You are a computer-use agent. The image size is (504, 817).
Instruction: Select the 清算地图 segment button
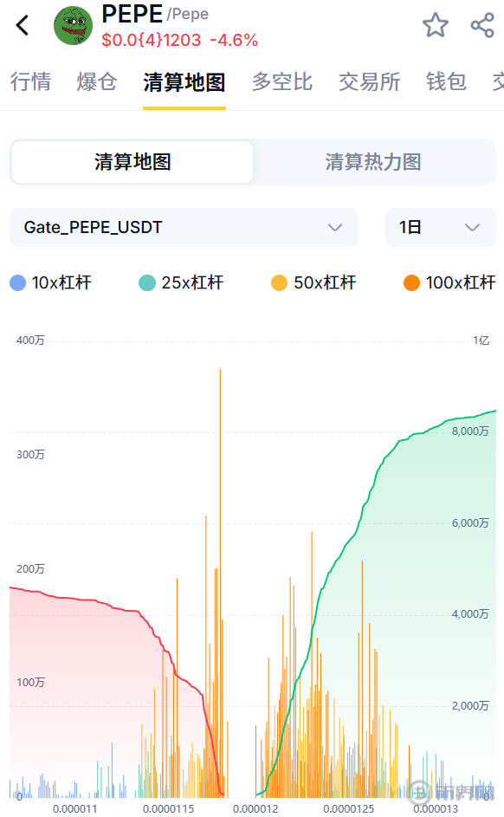point(132,161)
